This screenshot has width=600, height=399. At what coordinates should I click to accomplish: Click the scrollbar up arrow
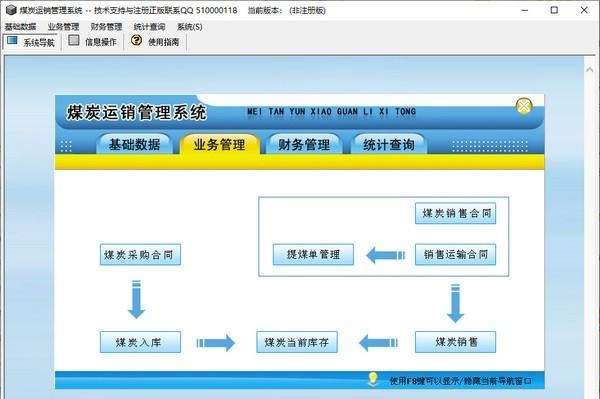pyautogui.click(x=589, y=70)
